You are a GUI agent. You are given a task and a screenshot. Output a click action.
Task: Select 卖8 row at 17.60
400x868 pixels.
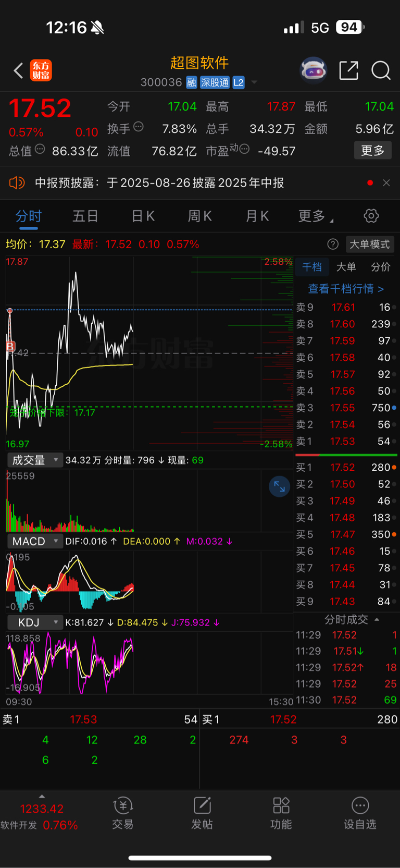(345, 324)
